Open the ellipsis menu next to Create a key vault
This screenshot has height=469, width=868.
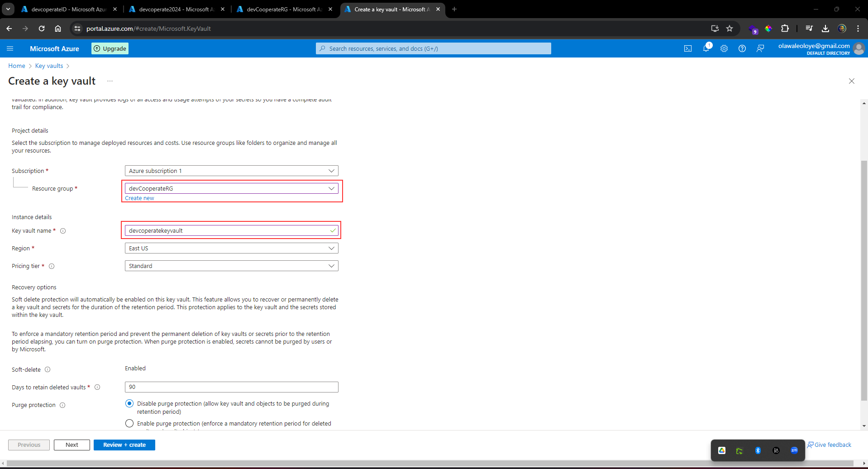[110, 81]
